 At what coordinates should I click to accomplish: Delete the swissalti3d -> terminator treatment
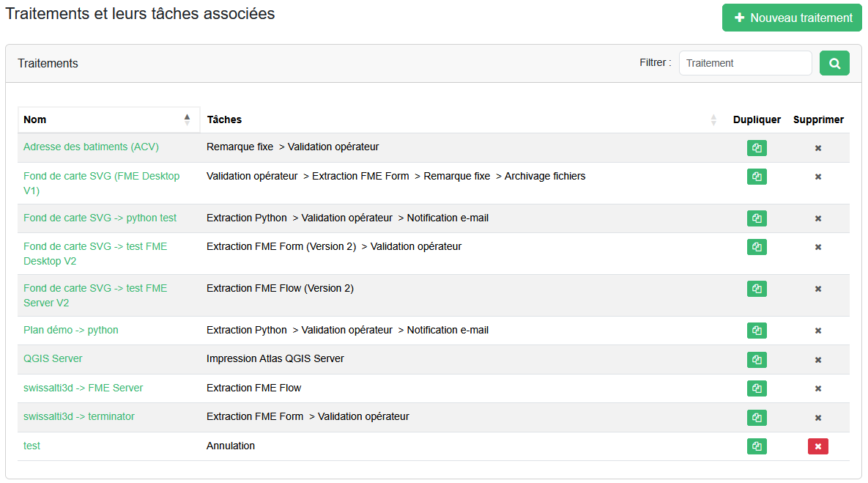(x=818, y=417)
